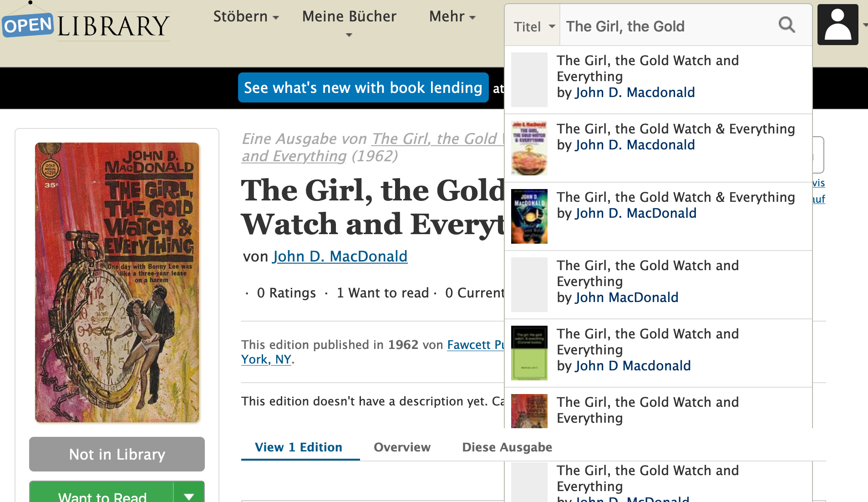Switch to the 'Overview' tab
This screenshot has width=868, height=502.
tap(402, 447)
